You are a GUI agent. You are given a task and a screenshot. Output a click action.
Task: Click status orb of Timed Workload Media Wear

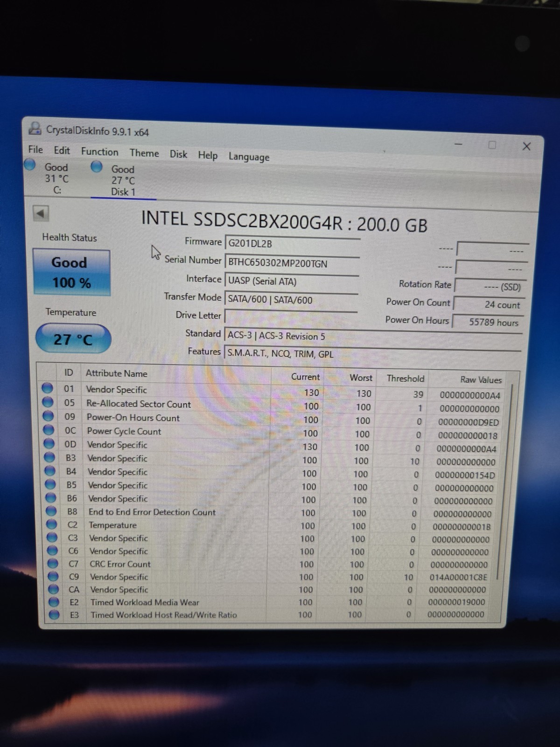(x=54, y=602)
